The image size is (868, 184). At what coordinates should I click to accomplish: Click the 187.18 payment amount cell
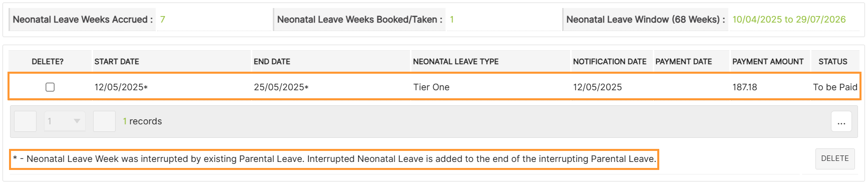pyautogui.click(x=745, y=87)
